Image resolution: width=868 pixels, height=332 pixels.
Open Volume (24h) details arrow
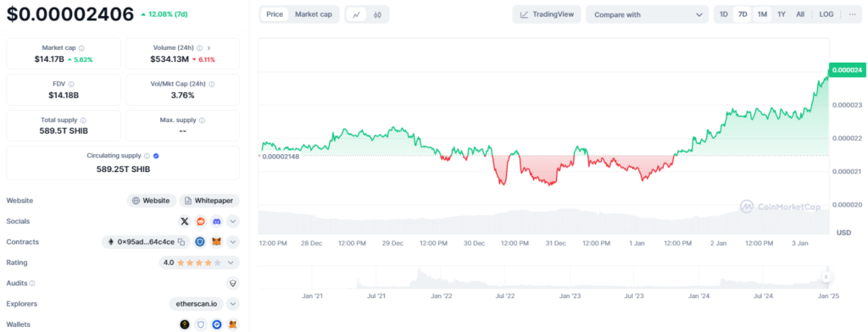pos(209,48)
